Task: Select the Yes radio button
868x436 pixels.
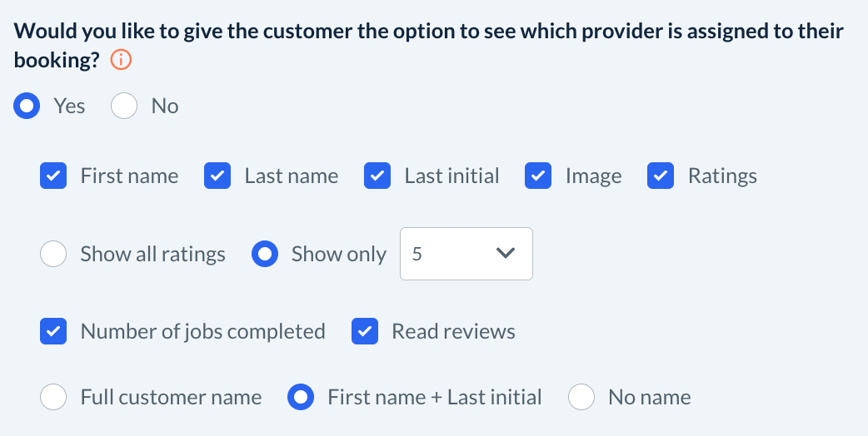Action: click(x=27, y=107)
